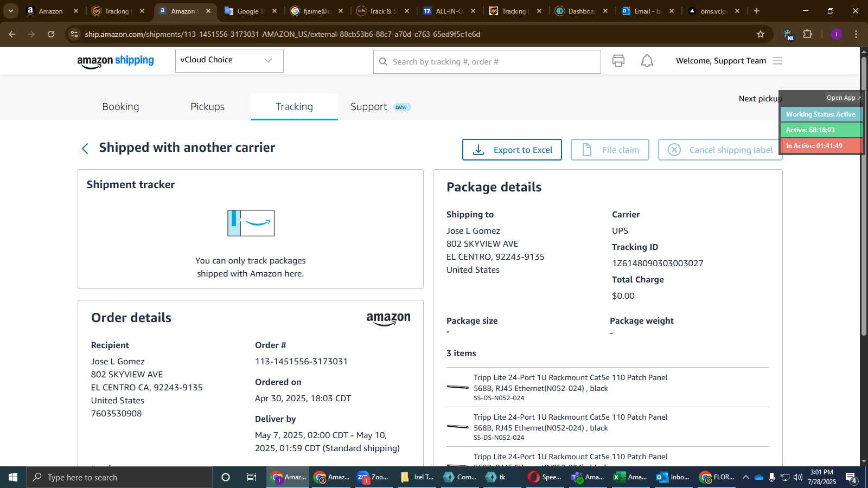Open Task View on taskbar

point(252,477)
